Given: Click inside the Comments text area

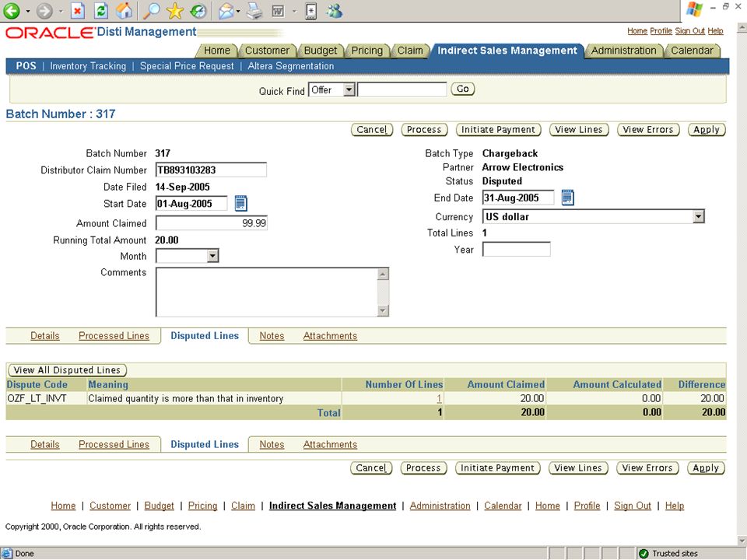Looking at the screenshot, I should (266, 292).
